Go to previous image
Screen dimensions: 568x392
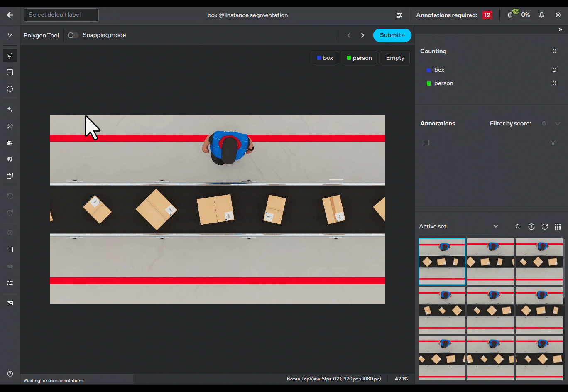click(x=349, y=35)
